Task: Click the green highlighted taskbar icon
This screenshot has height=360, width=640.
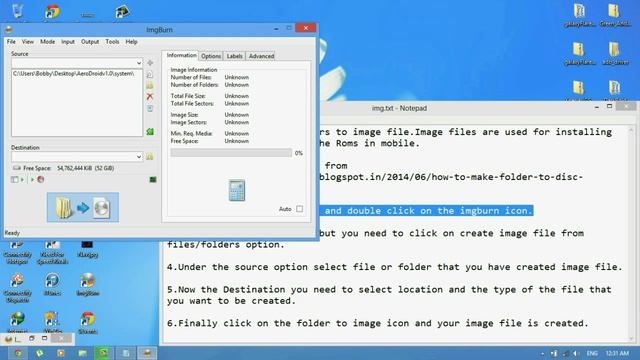Action: tap(104, 353)
